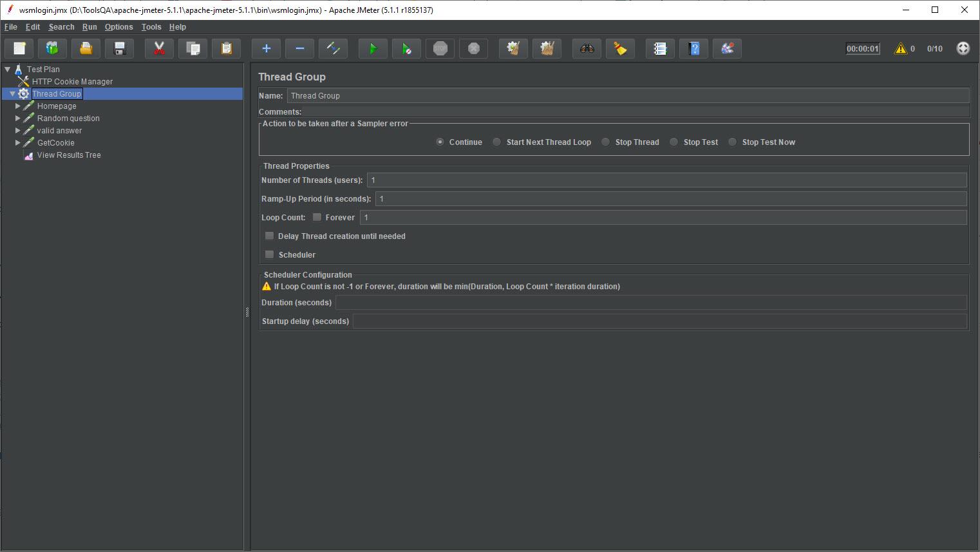This screenshot has width=980, height=552.
Task: Open the Search menu
Action: [61, 27]
